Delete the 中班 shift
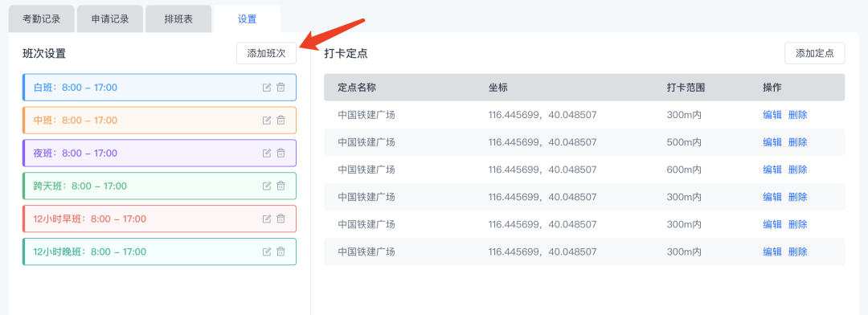The image size is (868, 315). pos(280,120)
